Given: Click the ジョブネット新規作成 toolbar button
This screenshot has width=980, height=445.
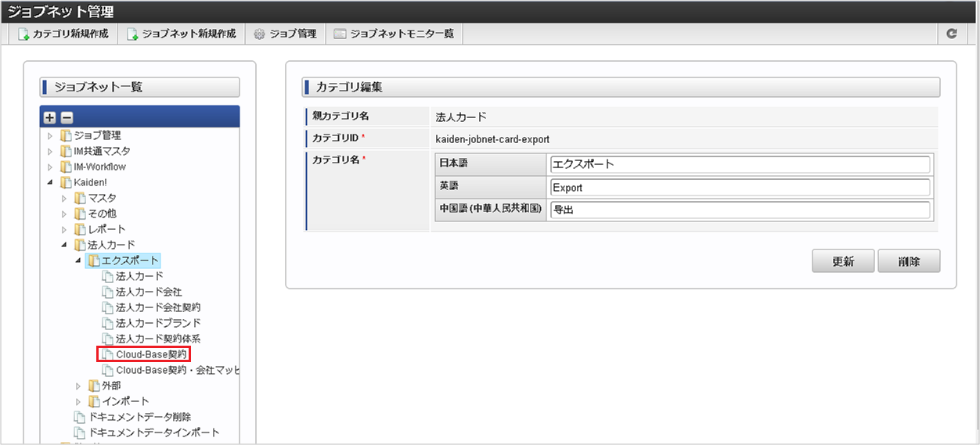Looking at the screenshot, I should 181,34.
